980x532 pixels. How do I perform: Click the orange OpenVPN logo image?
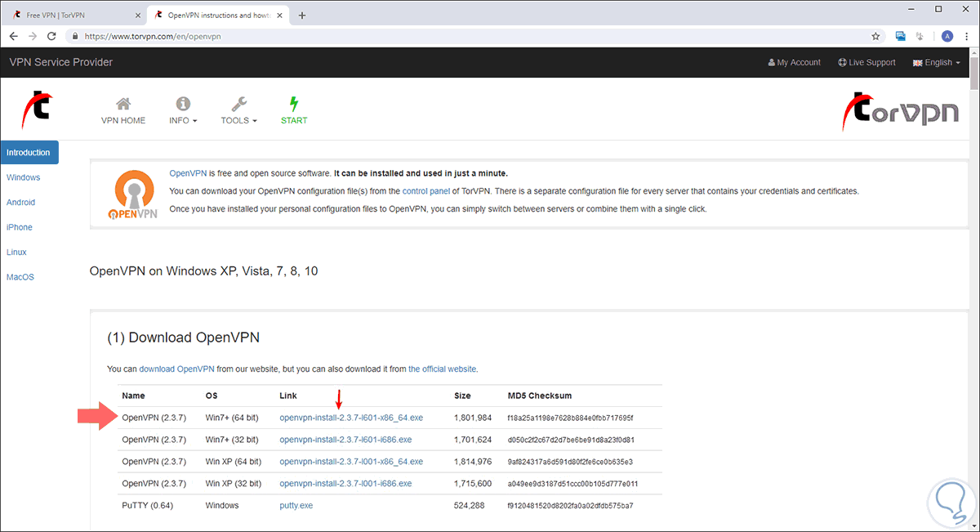[x=132, y=196]
